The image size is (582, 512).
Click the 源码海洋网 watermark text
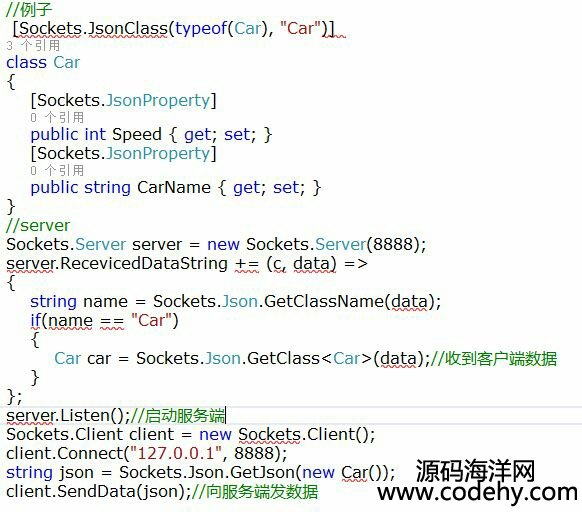click(x=475, y=470)
